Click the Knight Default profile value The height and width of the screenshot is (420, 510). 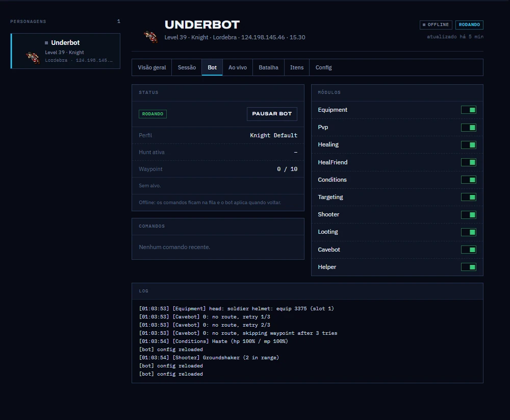tap(273, 135)
